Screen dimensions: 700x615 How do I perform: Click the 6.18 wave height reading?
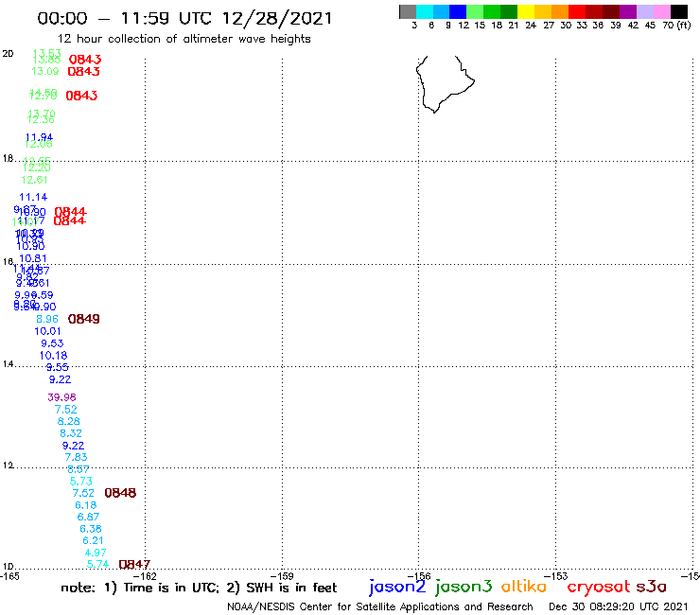pos(86,505)
